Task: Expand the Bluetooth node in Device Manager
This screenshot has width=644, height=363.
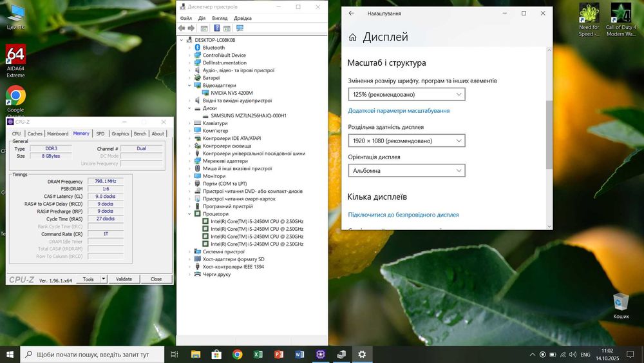Action: click(189, 48)
